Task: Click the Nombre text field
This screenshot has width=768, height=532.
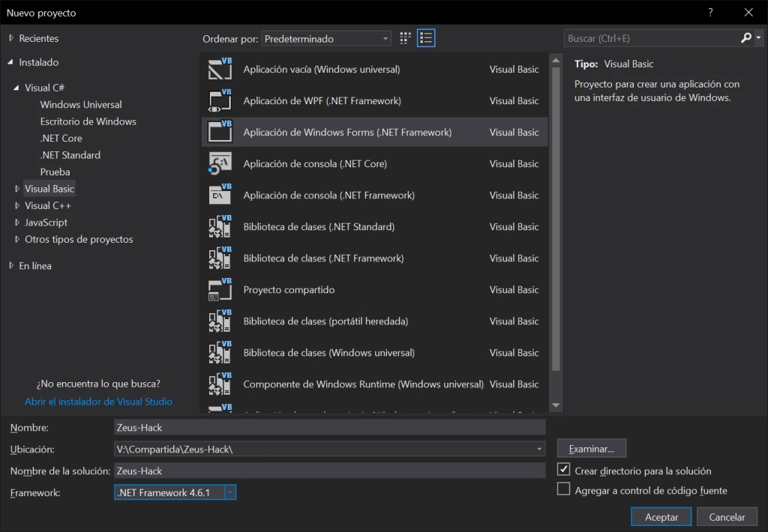Action: [330, 427]
